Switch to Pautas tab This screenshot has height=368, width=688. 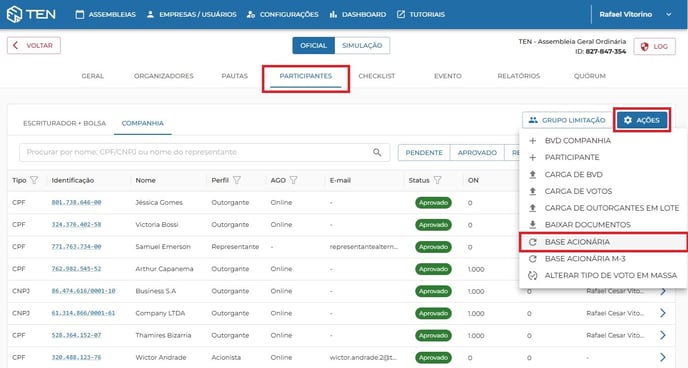[x=235, y=76]
